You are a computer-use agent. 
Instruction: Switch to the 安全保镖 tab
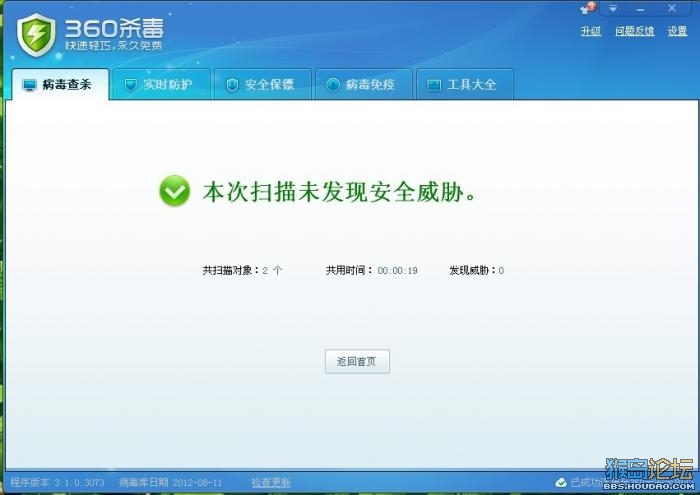coord(263,84)
